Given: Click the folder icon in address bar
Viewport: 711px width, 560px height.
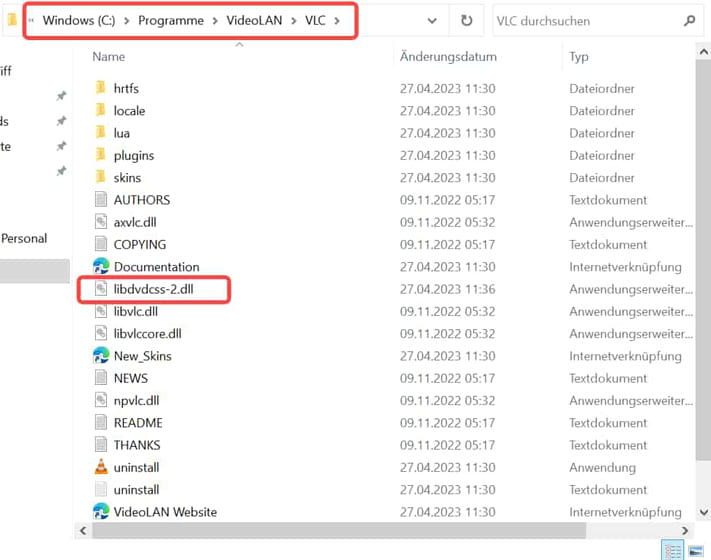Looking at the screenshot, I should point(12,19).
